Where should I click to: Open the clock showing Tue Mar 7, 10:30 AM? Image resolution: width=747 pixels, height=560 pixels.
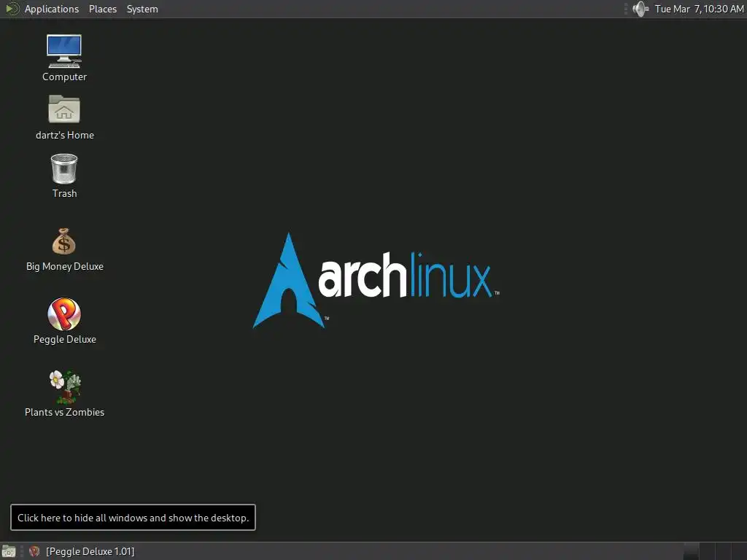699,9
